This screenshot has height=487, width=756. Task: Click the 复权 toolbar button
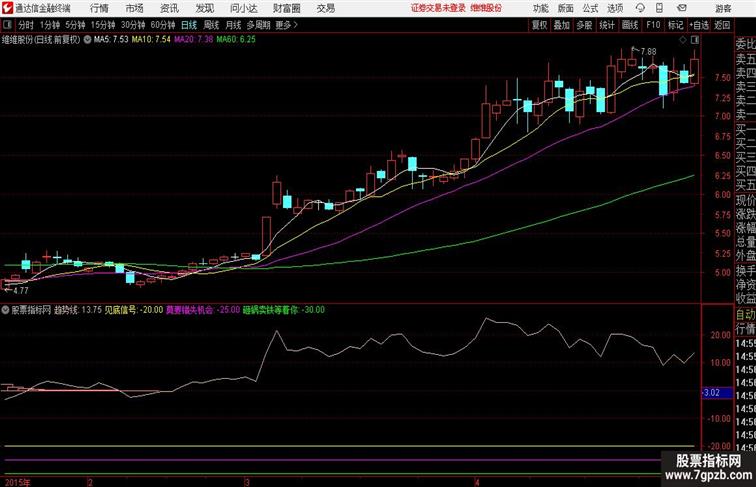tap(540, 25)
